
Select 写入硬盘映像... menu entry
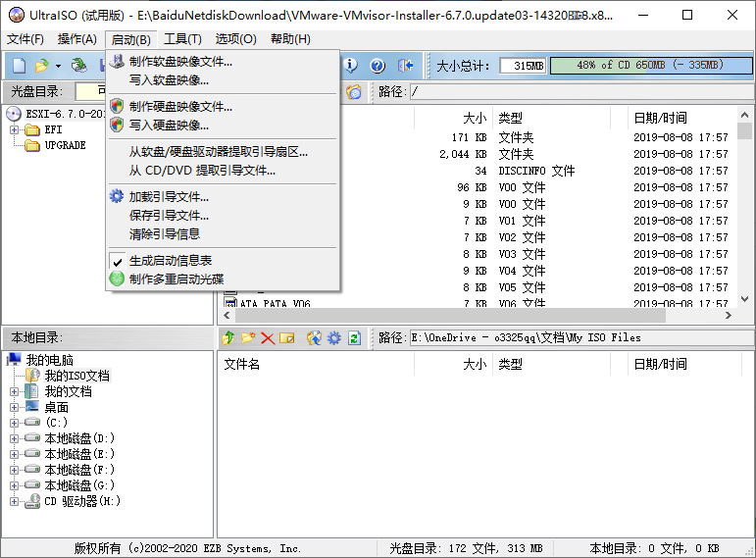[x=223, y=126]
